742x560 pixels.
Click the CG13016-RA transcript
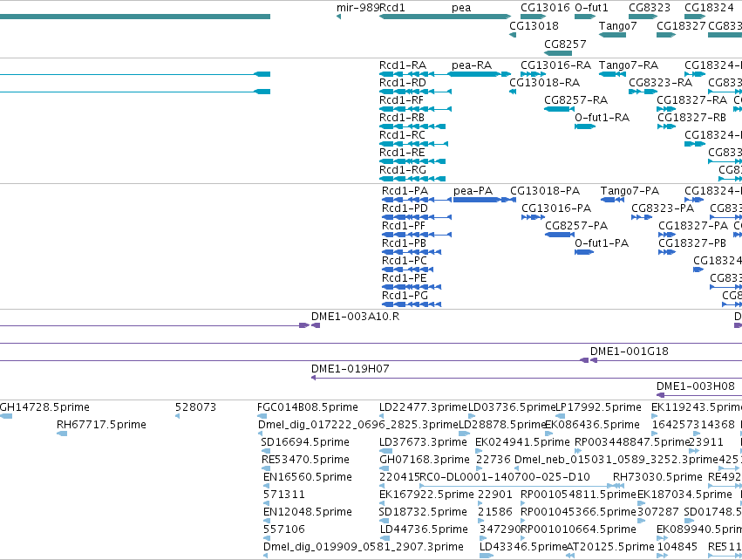533,74
